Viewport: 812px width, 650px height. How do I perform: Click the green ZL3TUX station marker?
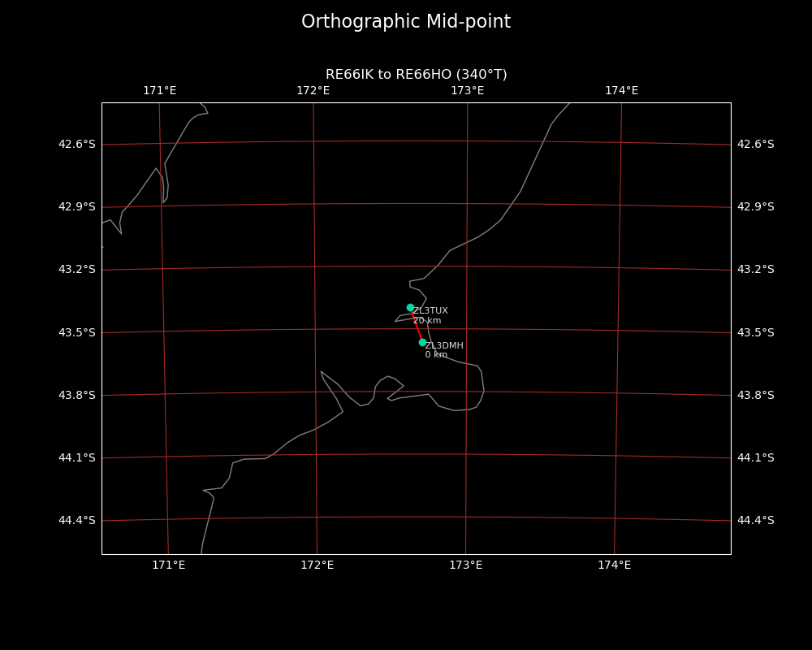tap(410, 307)
